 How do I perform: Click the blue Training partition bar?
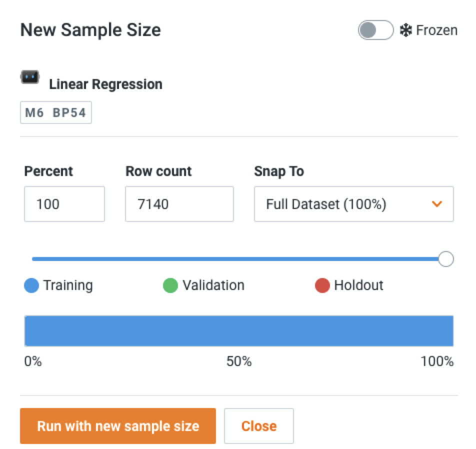click(x=238, y=331)
